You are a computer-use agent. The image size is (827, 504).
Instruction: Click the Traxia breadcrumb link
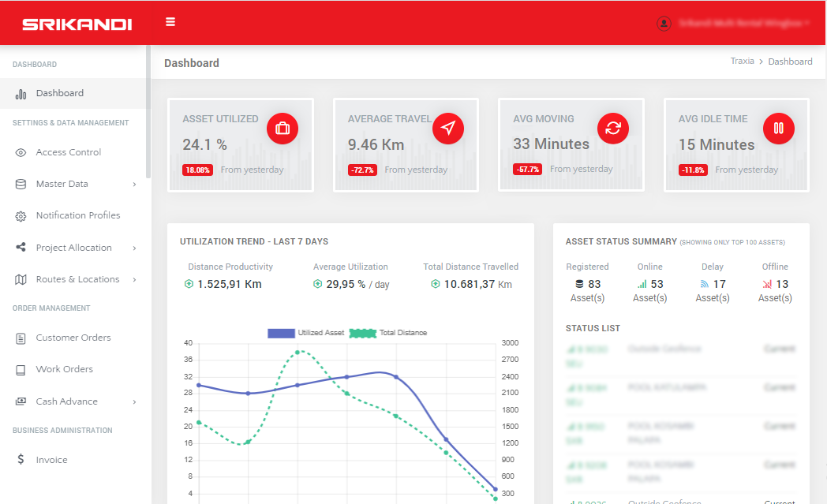click(742, 62)
